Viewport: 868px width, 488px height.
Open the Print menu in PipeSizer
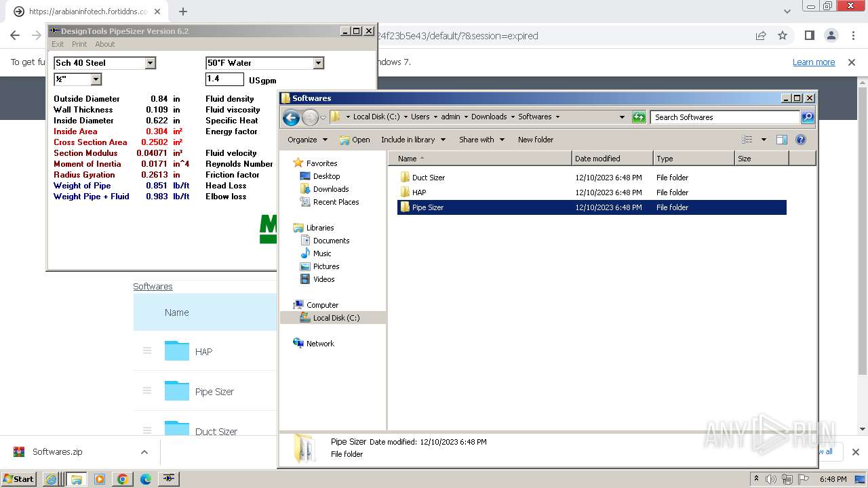[x=79, y=44]
